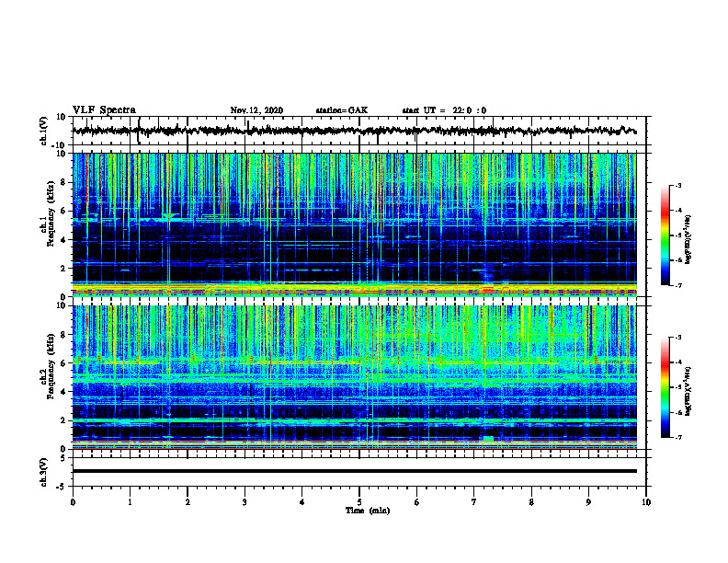Click the time-axis tick label "9"
Screen dimensions: 728x563
[x=588, y=502]
